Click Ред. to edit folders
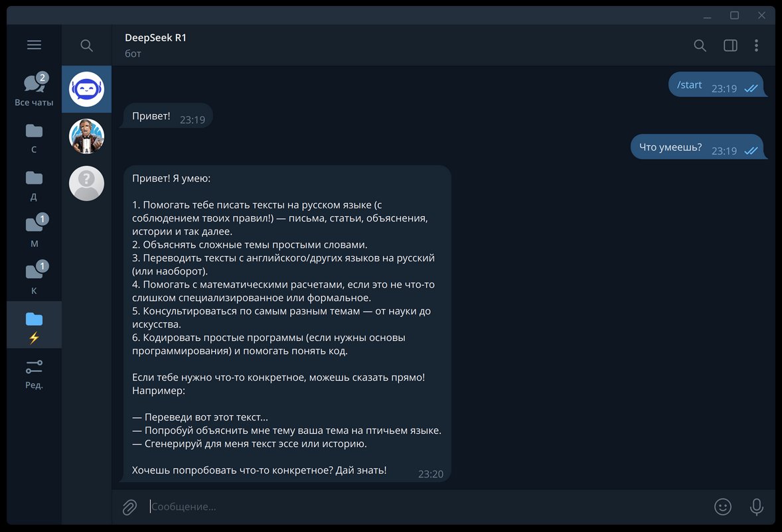This screenshot has width=782, height=532. point(34,373)
